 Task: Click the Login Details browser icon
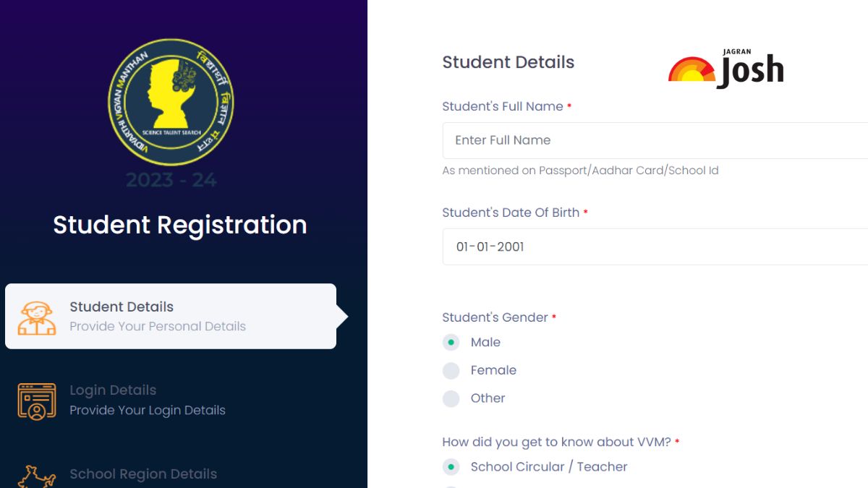click(37, 401)
